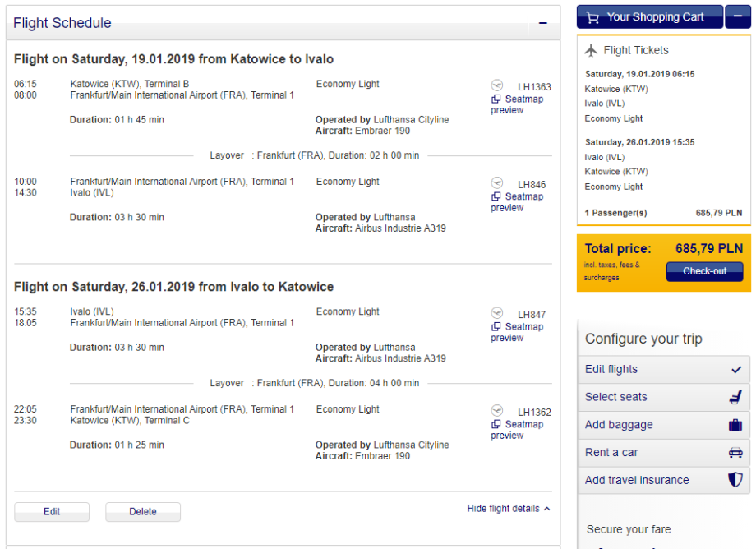Click the Lufthansa logo beside flight LH846
Viewport: 756px width, 549px height.
496,183
